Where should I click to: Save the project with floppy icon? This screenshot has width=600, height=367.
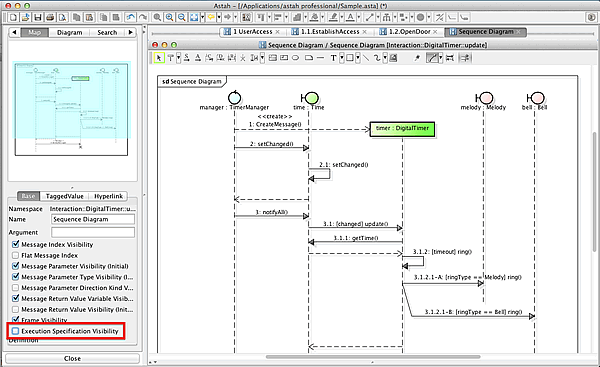38,17
